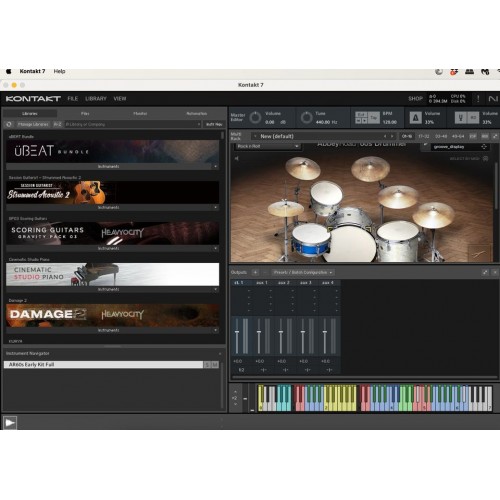Click the refresh libraries icon
The width and height of the screenshot is (500, 500).
[9, 124]
